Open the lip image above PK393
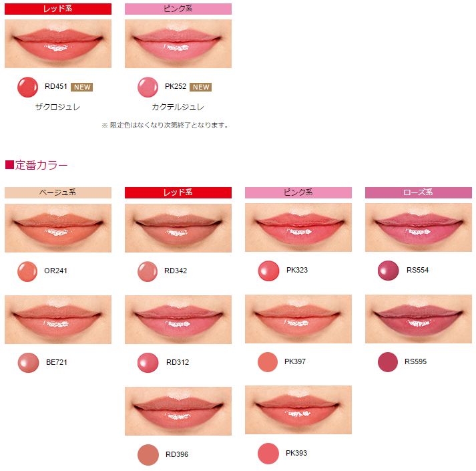Screen dimensions: 476x471 click(x=298, y=410)
